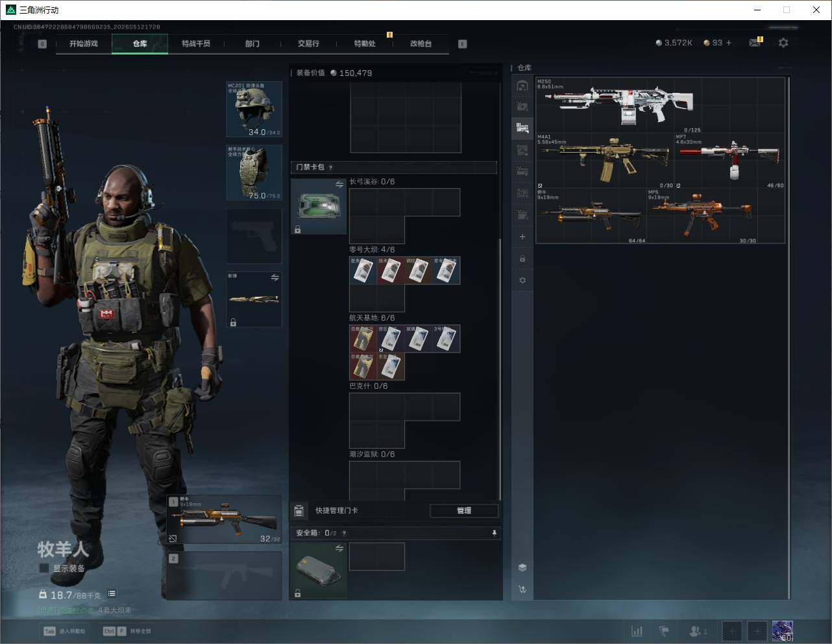
Task: Click the 门禁卡包 help question mark
Action: [x=331, y=167]
